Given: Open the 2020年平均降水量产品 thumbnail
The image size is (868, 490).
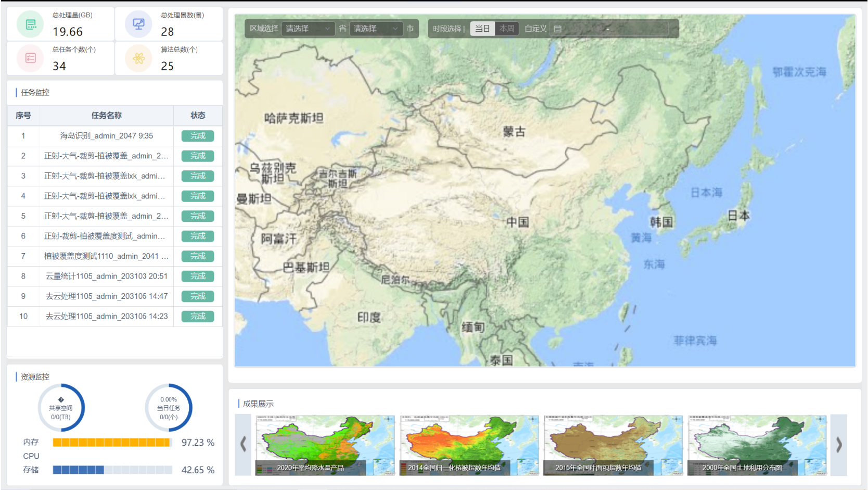Looking at the screenshot, I should point(325,445).
